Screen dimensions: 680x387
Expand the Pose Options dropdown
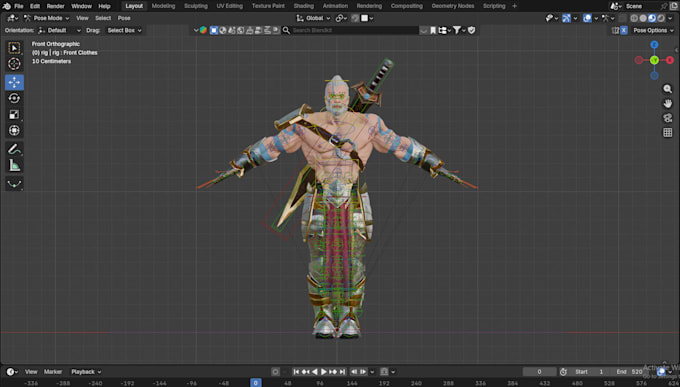[653, 30]
